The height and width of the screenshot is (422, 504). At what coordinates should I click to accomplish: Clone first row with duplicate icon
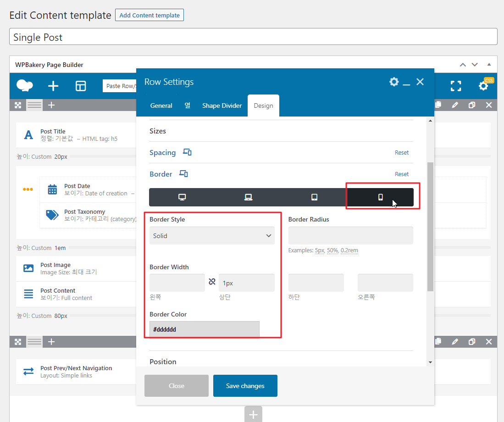coord(472,105)
